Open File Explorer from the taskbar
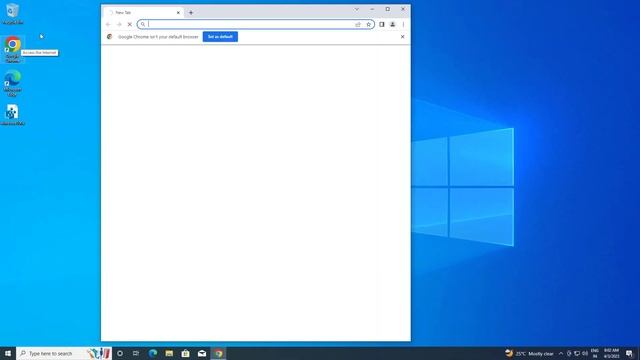The image size is (640, 360). [x=169, y=353]
